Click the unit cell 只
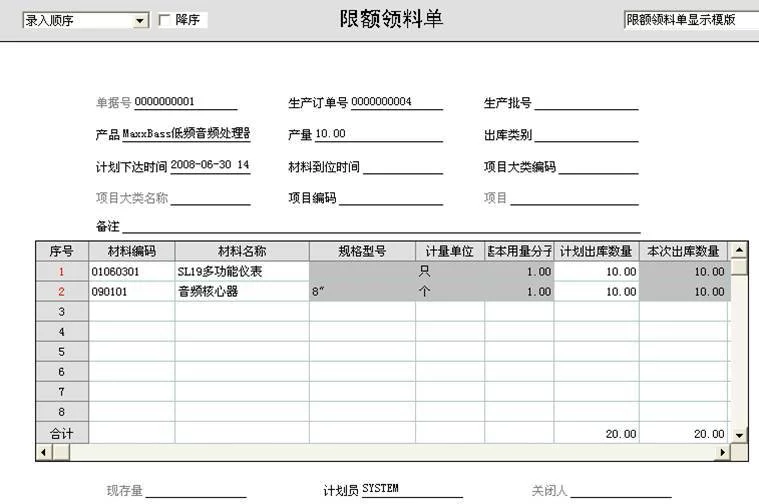The width and height of the screenshot is (759, 504). click(x=450, y=272)
